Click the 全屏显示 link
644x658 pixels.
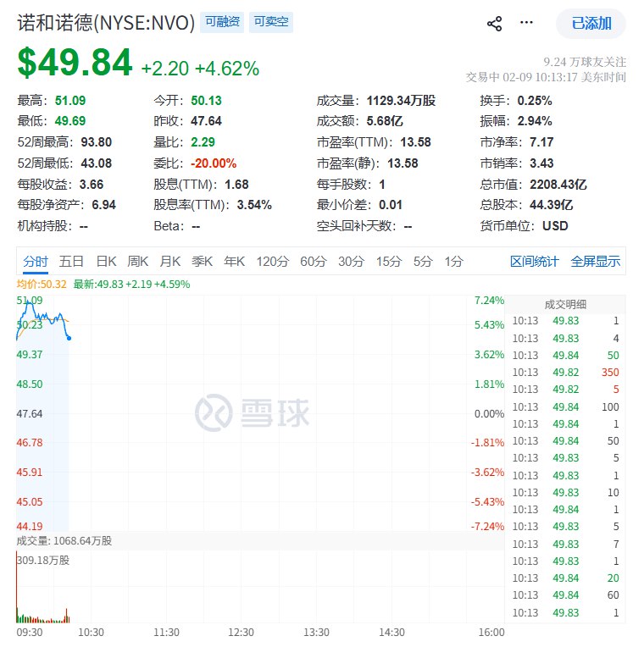click(x=596, y=262)
